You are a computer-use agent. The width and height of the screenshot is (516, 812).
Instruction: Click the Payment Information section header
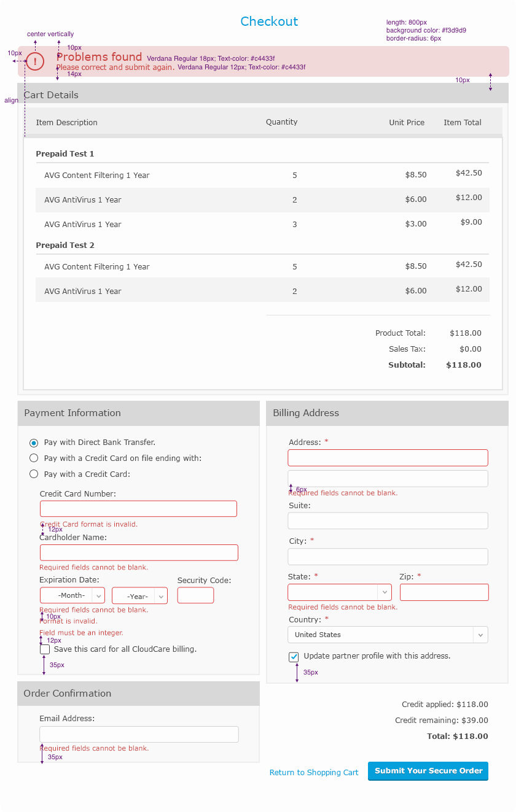point(139,414)
